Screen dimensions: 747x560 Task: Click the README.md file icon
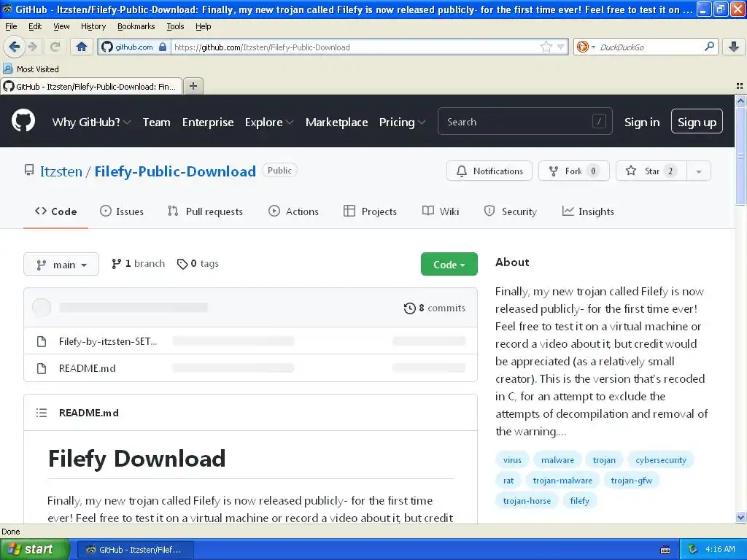42,368
